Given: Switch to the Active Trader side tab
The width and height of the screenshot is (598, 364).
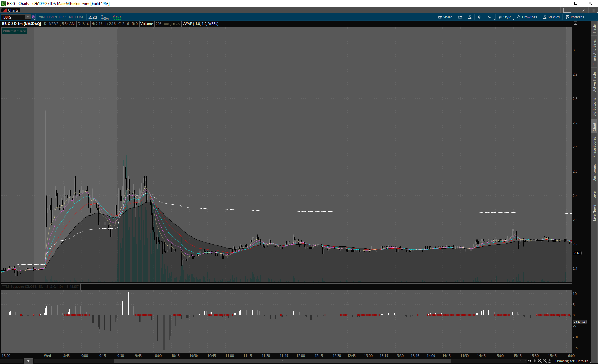Looking at the screenshot, I should [x=594, y=81].
